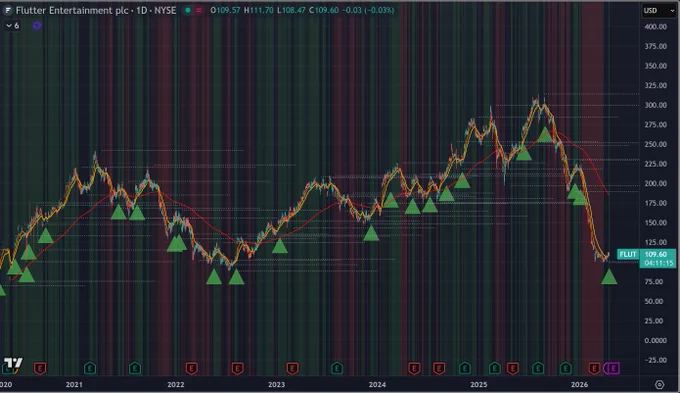Click the 2023 label on time axis
The width and height of the screenshot is (680, 393).
tap(277, 384)
